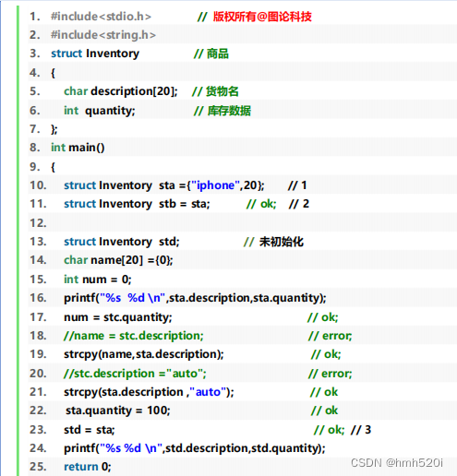
Task: Click commented '//stc.description ="auto";' line
Action: (135, 374)
